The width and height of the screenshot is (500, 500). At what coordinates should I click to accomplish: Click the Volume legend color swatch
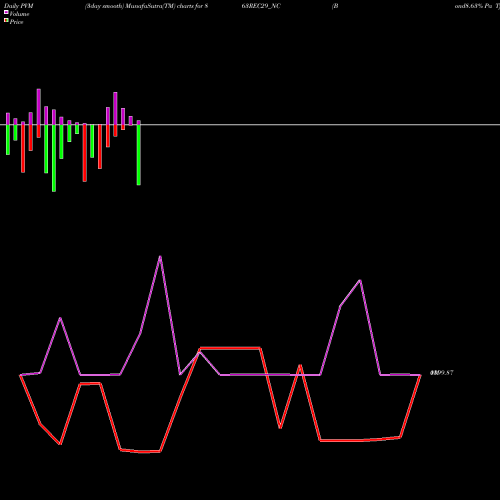6,12
